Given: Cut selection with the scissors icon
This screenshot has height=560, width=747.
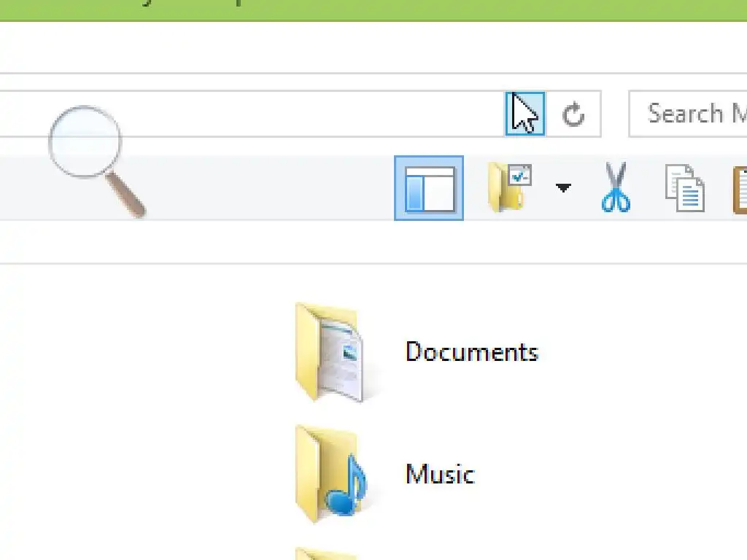Looking at the screenshot, I should click(x=616, y=187).
